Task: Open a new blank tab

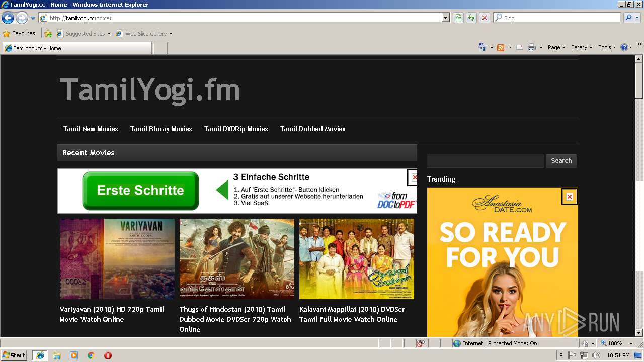Action: pyautogui.click(x=160, y=48)
